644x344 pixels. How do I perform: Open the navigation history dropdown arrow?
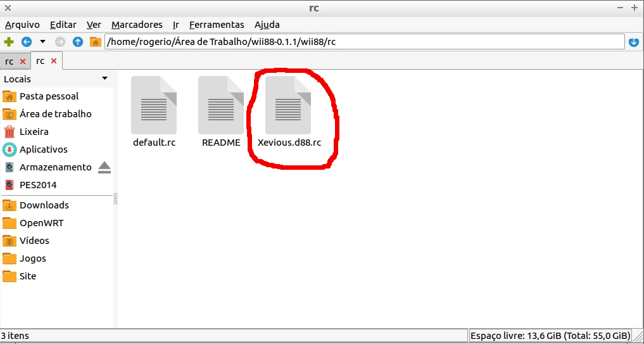pyautogui.click(x=42, y=42)
